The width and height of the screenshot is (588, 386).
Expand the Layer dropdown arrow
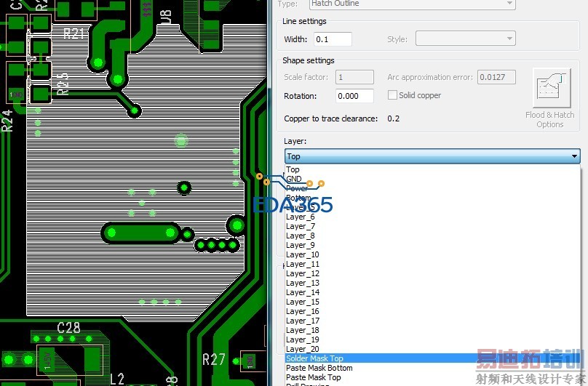[x=574, y=156]
